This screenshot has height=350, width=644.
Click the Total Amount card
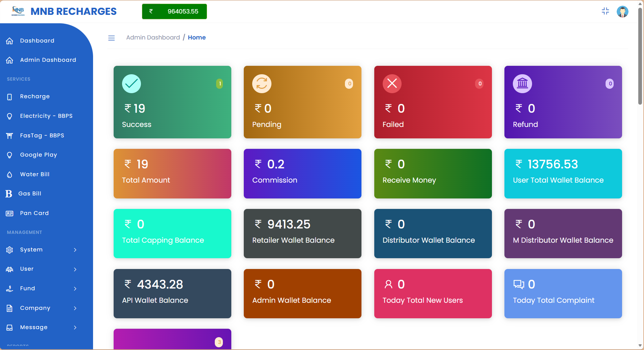tap(172, 173)
